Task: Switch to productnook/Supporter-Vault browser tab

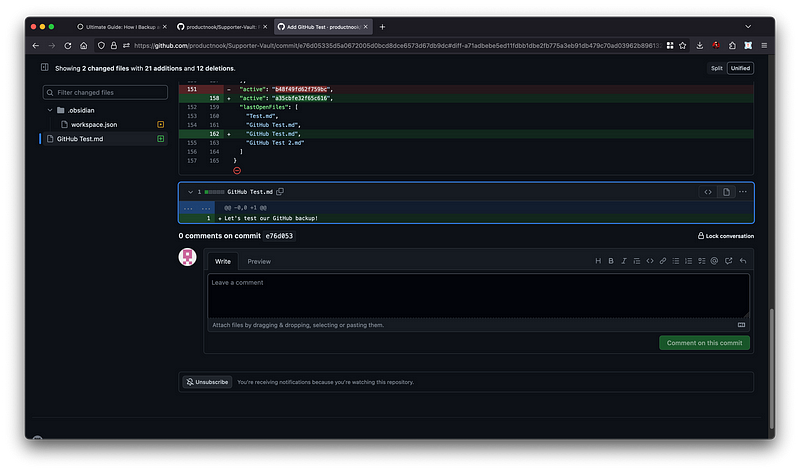Action: 222,27
